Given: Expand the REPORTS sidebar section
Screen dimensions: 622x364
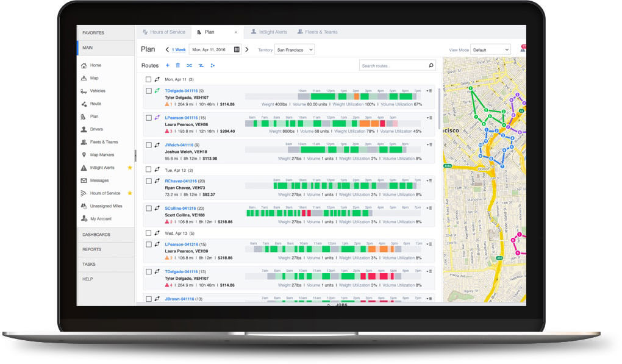Looking at the screenshot, I should click(x=105, y=249).
